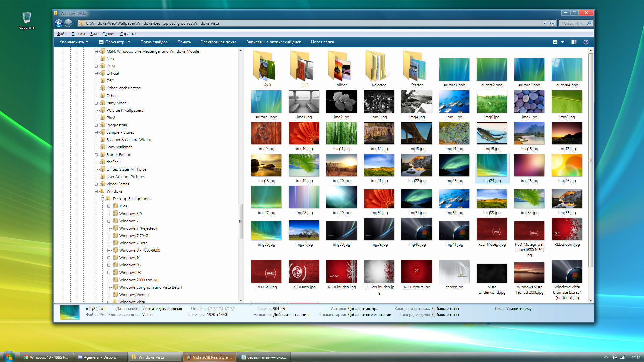Click the refresh button beside address bar
The height and width of the screenshot is (362, 644).
coord(552,23)
